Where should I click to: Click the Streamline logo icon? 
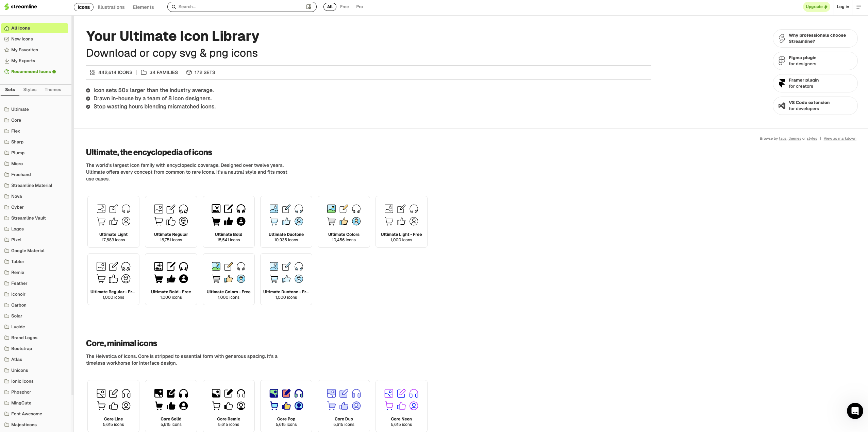[x=6, y=7]
